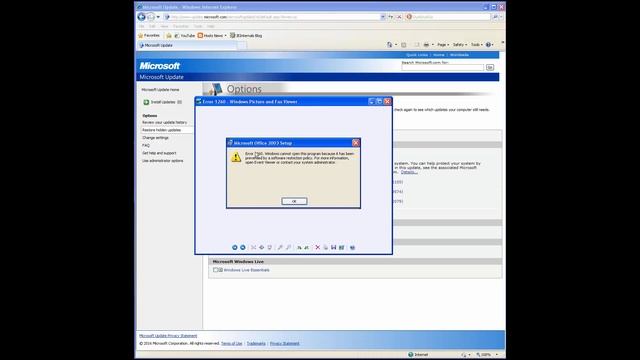The height and width of the screenshot is (360, 640).
Task: Start Slide Show in Picture Viewer
Action: click(x=270, y=247)
